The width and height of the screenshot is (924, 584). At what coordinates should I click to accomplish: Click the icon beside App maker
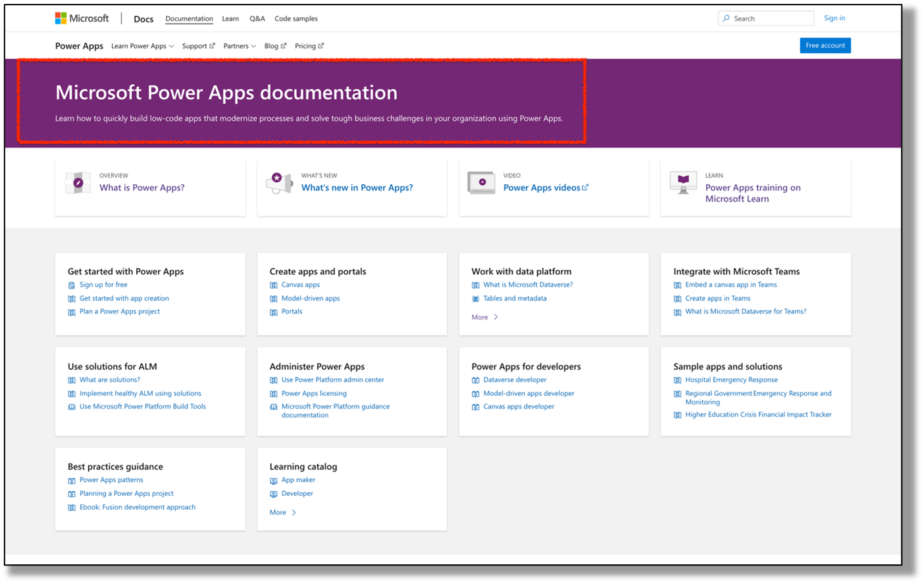(274, 481)
